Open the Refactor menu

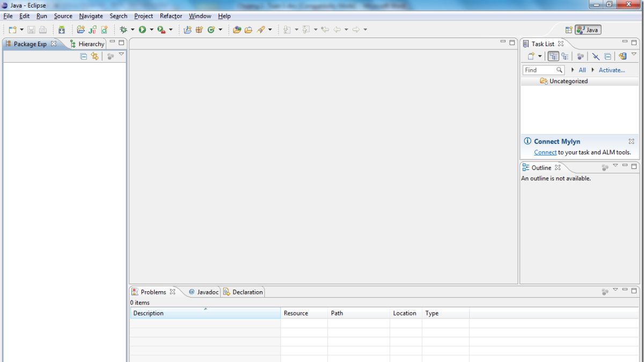click(x=171, y=16)
